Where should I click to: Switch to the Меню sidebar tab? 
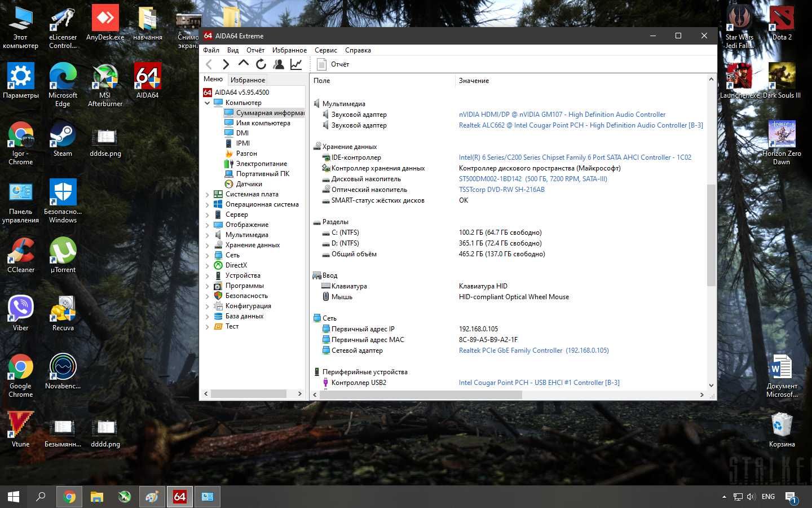[213, 79]
